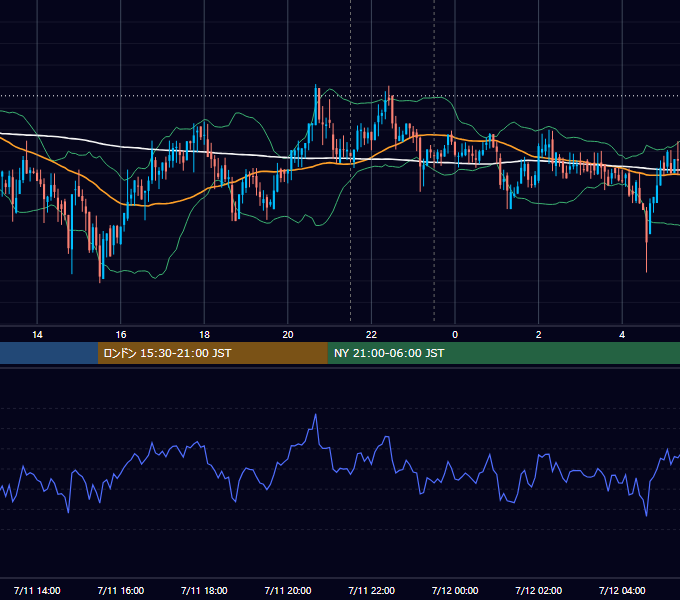680x600 pixels.
Task: Click hour label 0 on upper time axis
Action: tap(455, 335)
